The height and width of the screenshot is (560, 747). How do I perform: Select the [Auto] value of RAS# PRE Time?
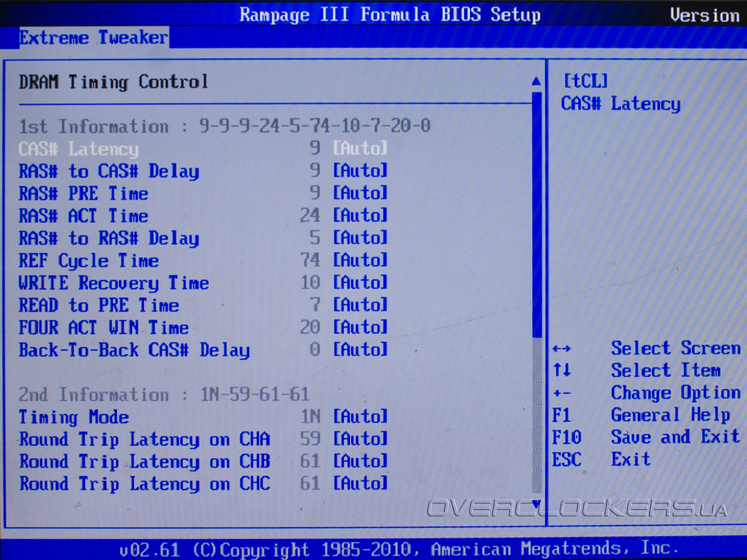click(x=360, y=192)
